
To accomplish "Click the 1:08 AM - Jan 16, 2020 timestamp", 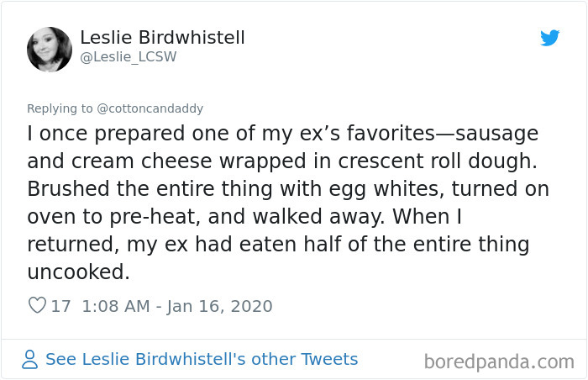I will tap(177, 306).
